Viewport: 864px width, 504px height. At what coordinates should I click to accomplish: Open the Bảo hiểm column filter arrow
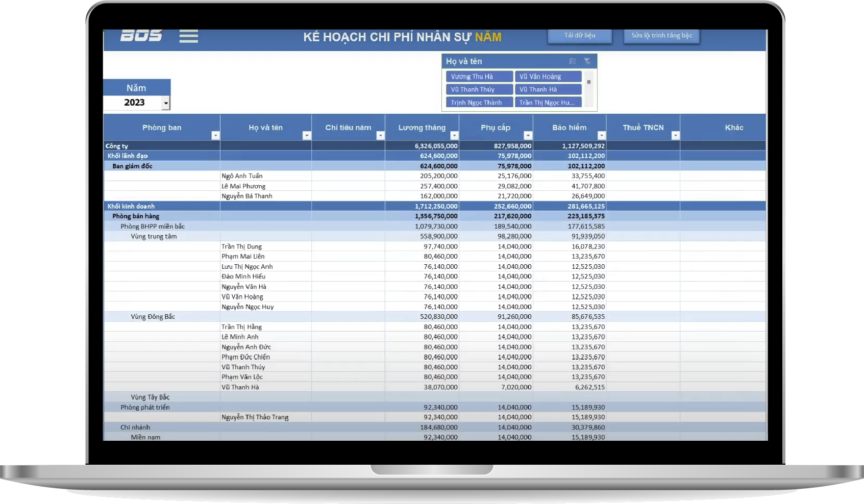click(602, 135)
